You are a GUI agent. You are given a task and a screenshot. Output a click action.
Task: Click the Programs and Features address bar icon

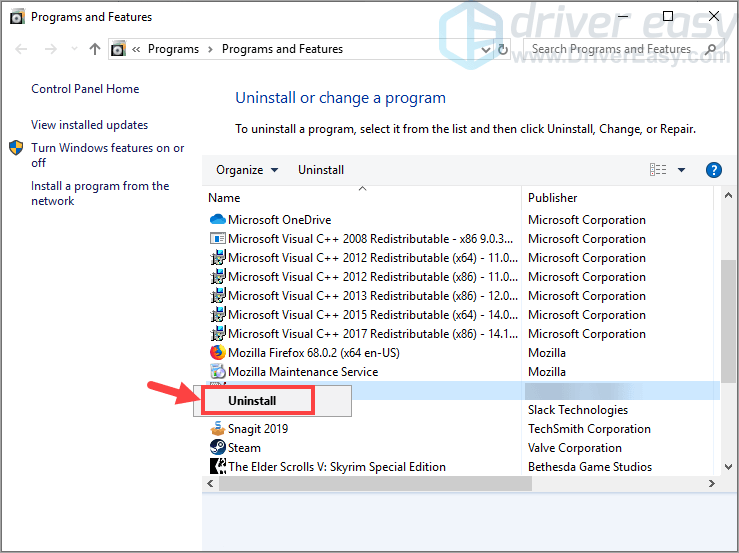click(118, 49)
